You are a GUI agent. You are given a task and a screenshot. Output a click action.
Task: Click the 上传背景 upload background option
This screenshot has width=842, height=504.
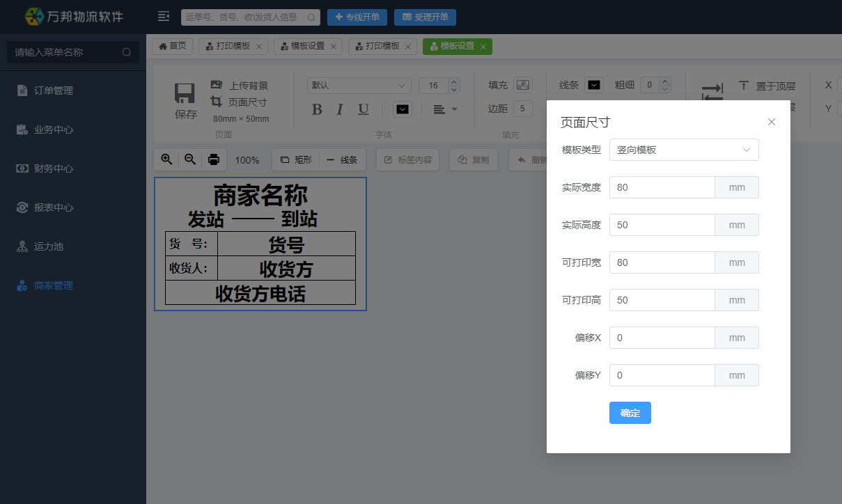pyautogui.click(x=240, y=85)
